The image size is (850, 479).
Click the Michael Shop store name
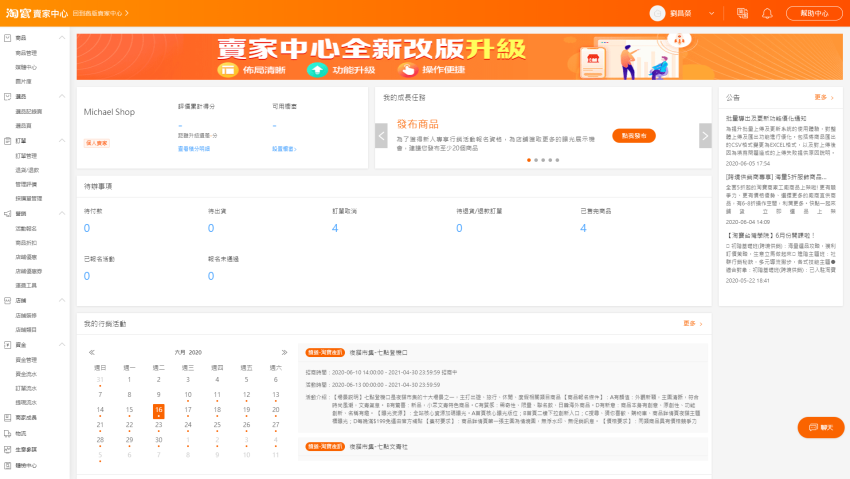[x=109, y=112]
